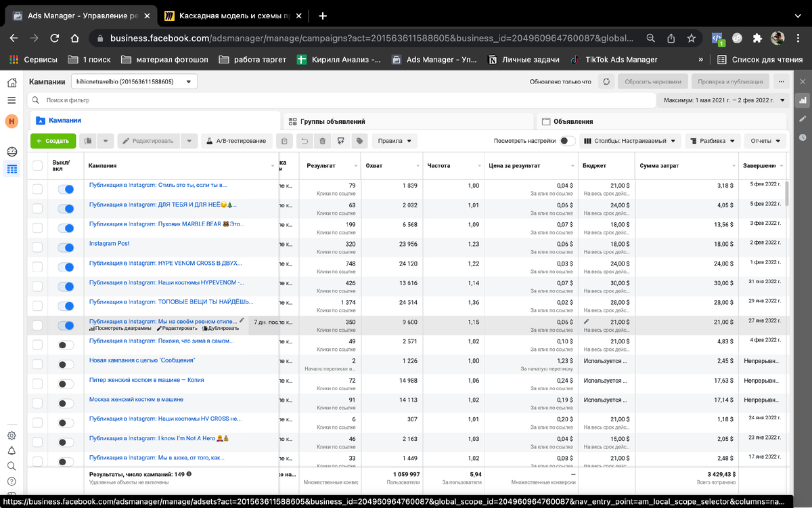Enable 'Москва женский костюм в машине' toggle

(66, 404)
